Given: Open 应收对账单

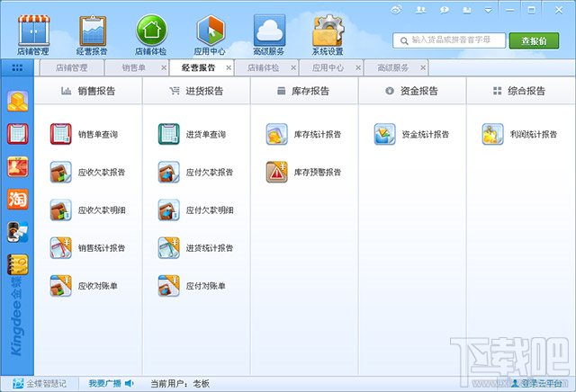Looking at the screenshot, I should coord(85,286).
